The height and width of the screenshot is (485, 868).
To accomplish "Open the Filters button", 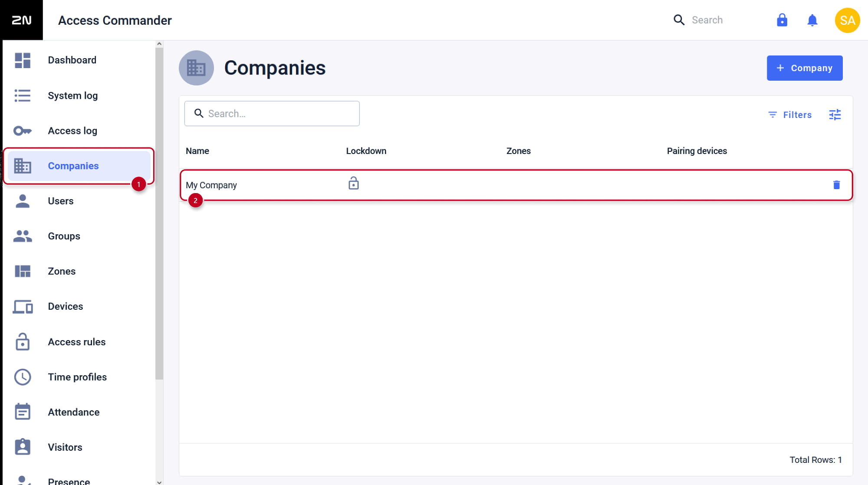I will 790,115.
